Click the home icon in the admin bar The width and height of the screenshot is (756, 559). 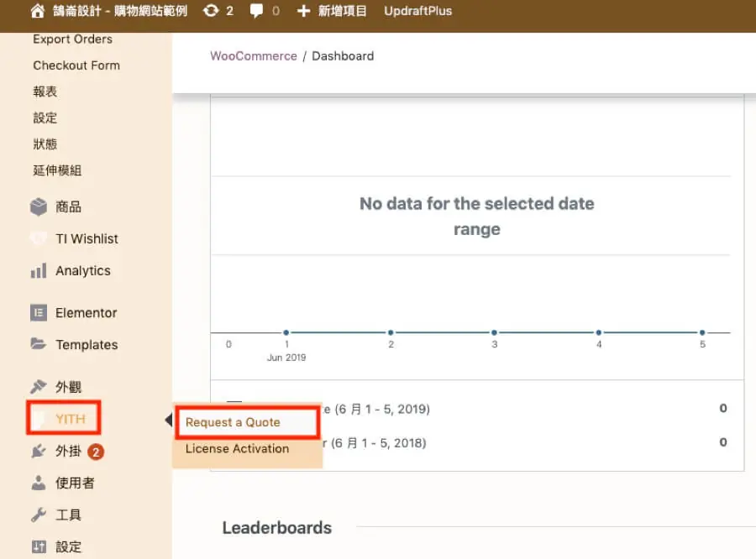coord(38,11)
